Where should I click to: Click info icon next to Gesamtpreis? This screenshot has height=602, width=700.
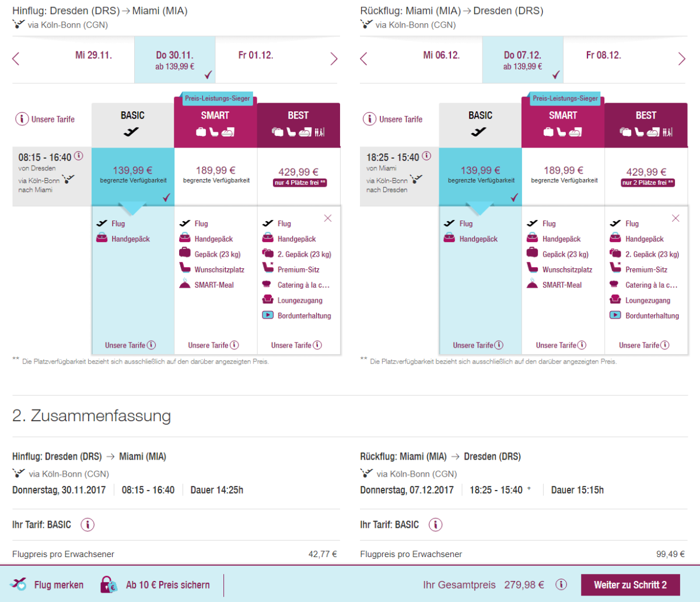point(561,584)
